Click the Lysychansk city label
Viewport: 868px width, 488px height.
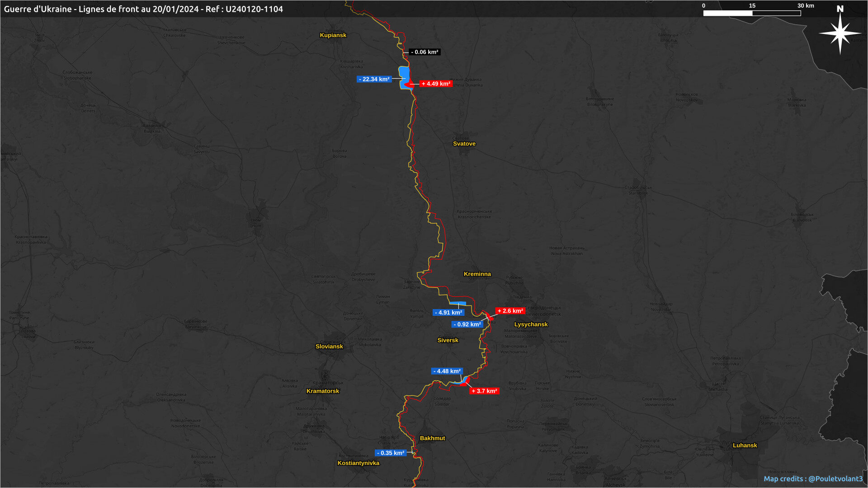531,324
